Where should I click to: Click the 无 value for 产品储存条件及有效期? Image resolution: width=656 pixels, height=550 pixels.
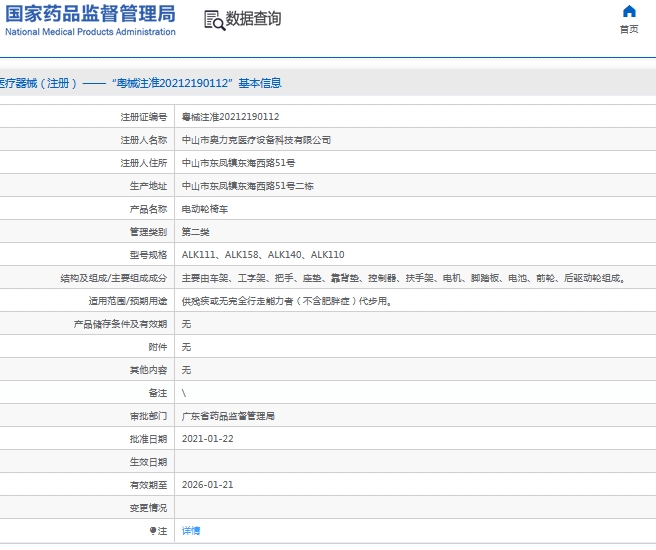(186, 324)
